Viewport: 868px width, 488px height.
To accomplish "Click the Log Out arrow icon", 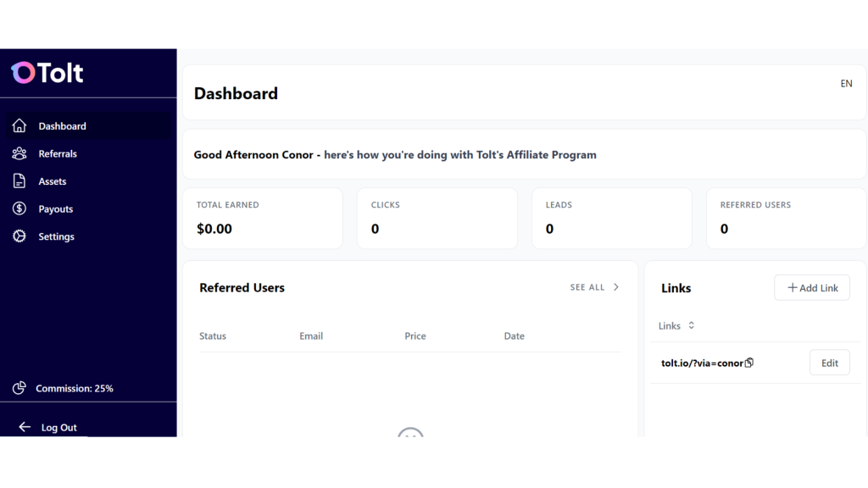I will point(25,427).
